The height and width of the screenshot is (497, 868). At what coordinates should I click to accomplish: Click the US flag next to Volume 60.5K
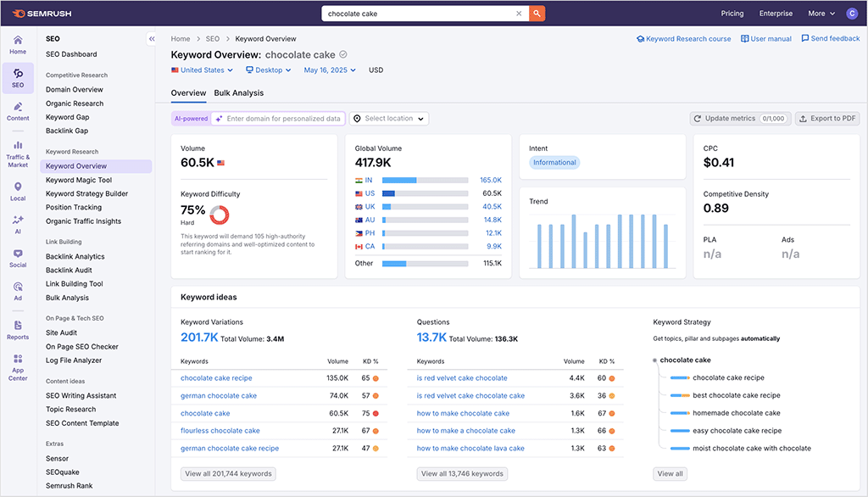coord(221,163)
